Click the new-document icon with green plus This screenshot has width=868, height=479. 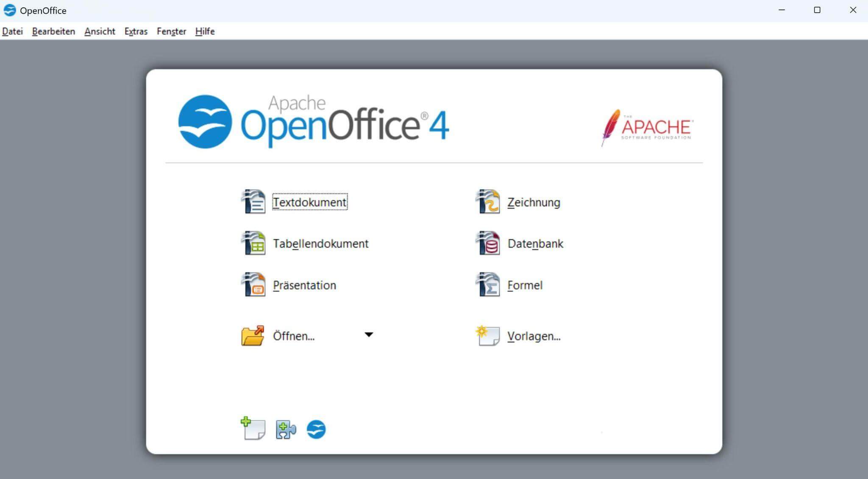[253, 429]
